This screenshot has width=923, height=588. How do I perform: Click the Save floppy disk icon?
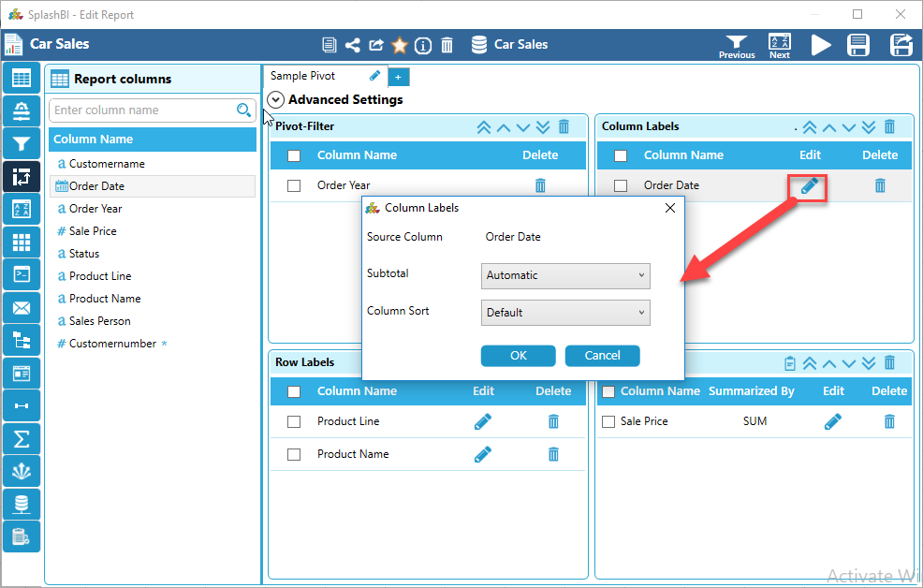857,45
